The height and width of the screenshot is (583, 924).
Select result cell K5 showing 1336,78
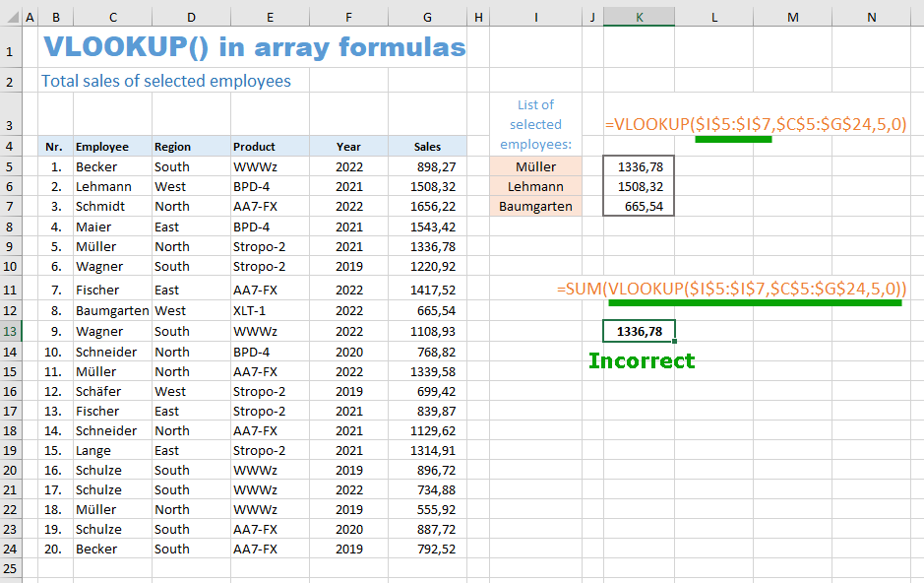(x=639, y=166)
